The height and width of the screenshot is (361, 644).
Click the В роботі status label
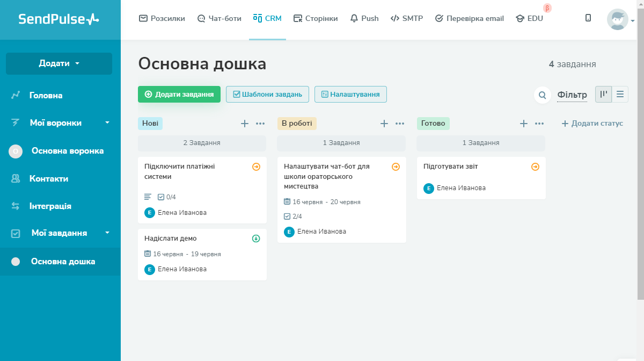click(x=297, y=124)
